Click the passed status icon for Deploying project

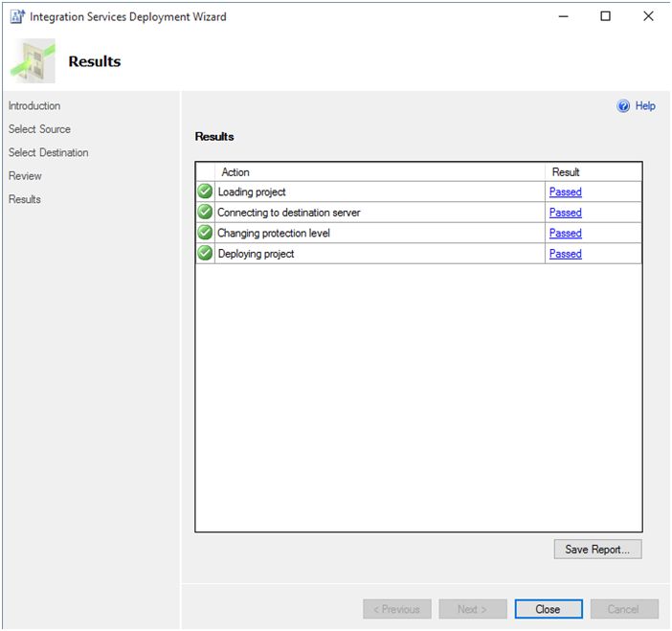[205, 254]
